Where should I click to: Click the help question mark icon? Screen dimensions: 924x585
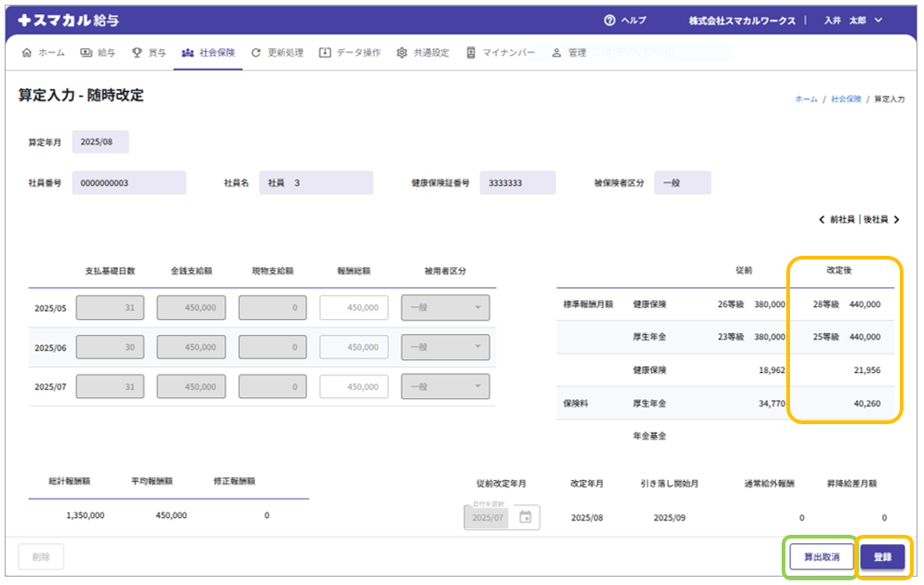[x=610, y=20]
